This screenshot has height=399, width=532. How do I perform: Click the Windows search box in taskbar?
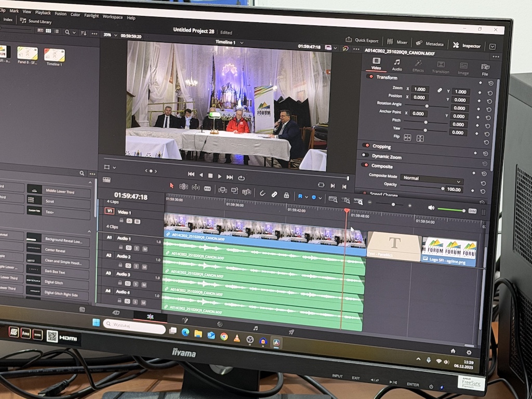(134, 326)
